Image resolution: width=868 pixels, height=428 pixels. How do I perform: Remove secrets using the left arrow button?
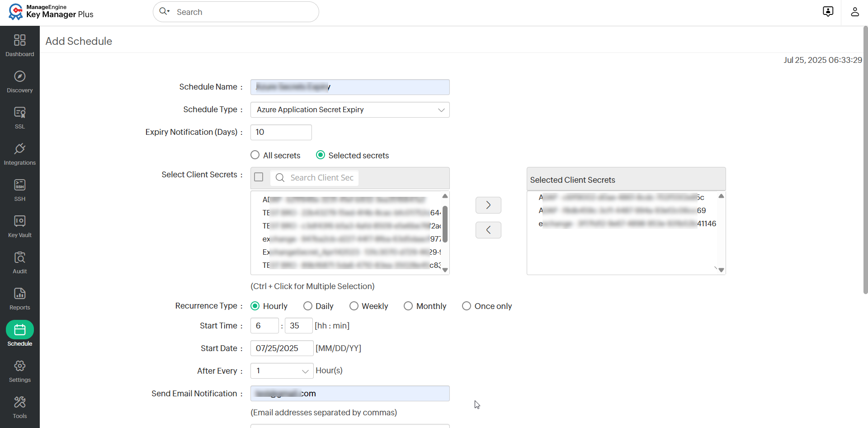pos(488,230)
